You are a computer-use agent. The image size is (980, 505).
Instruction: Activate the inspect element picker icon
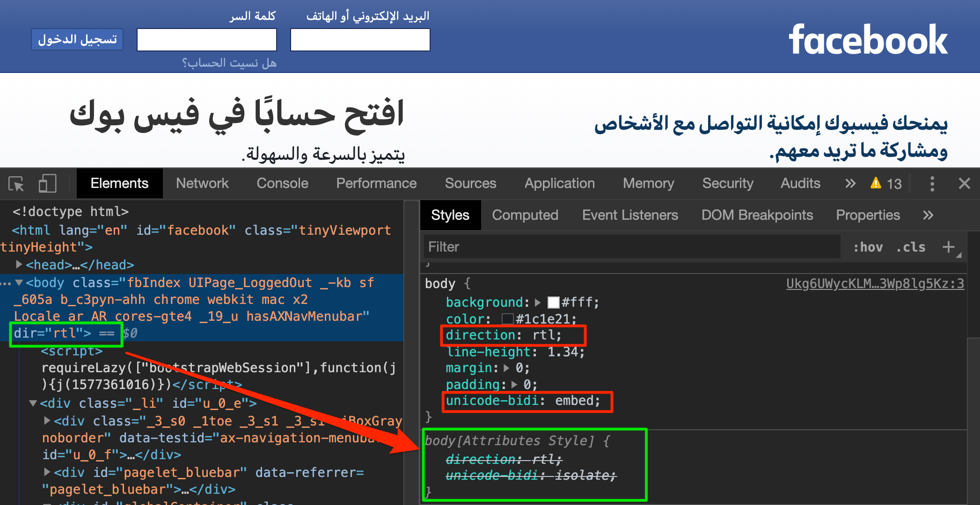click(x=16, y=184)
